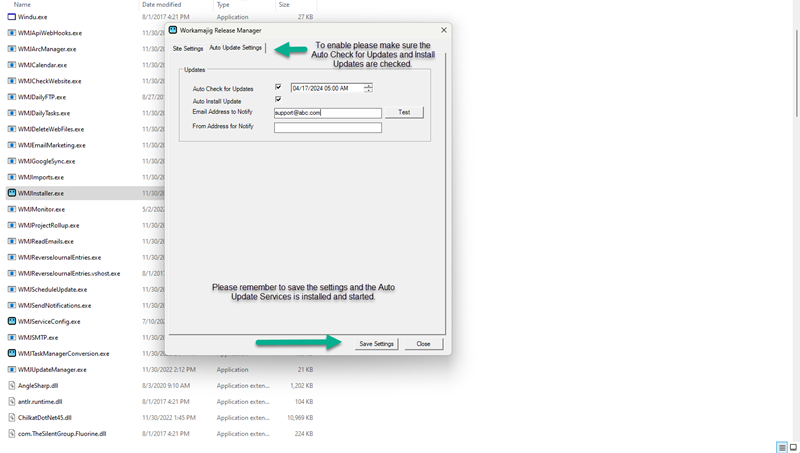Viewport: 800px width, 453px height.
Task: Toggle the Auto Install Update checkbox
Action: (x=278, y=99)
